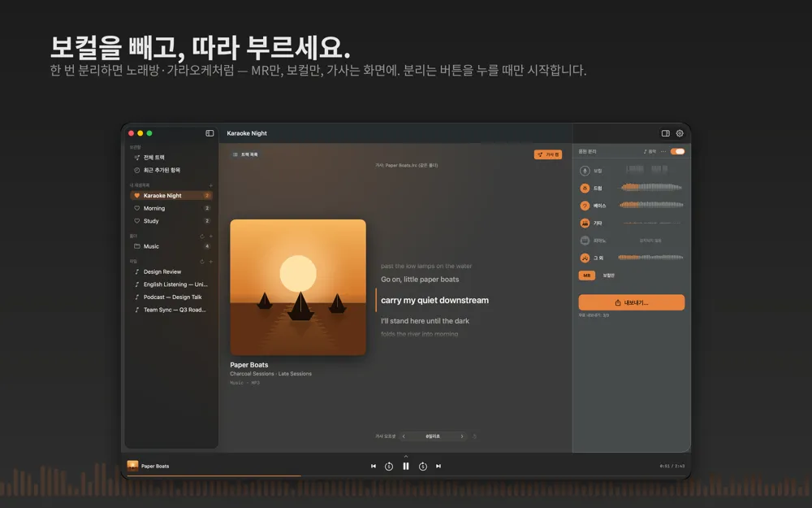Add a folder with plus icon

pyautogui.click(x=211, y=236)
